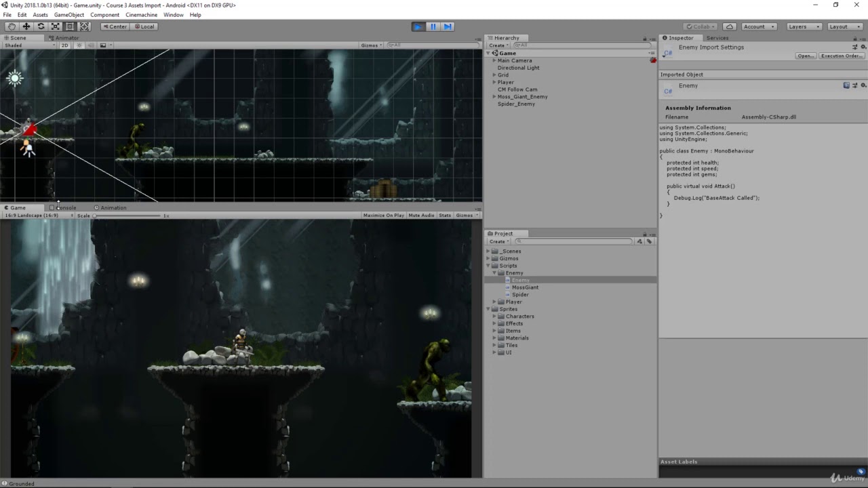Viewport: 868px width, 488px height.
Task: Open Scene view Gizmos dropdown
Action: tap(371, 45)
